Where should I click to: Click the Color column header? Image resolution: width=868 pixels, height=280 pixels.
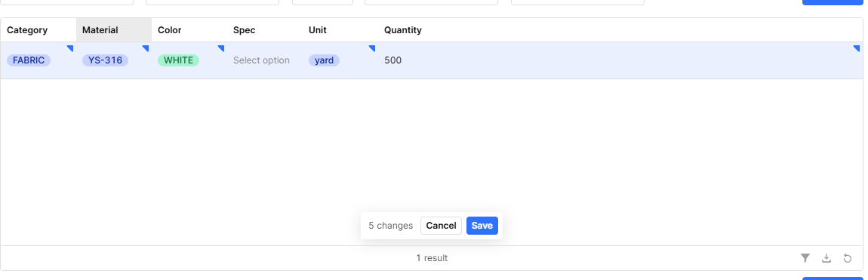[x=169, y=30]
